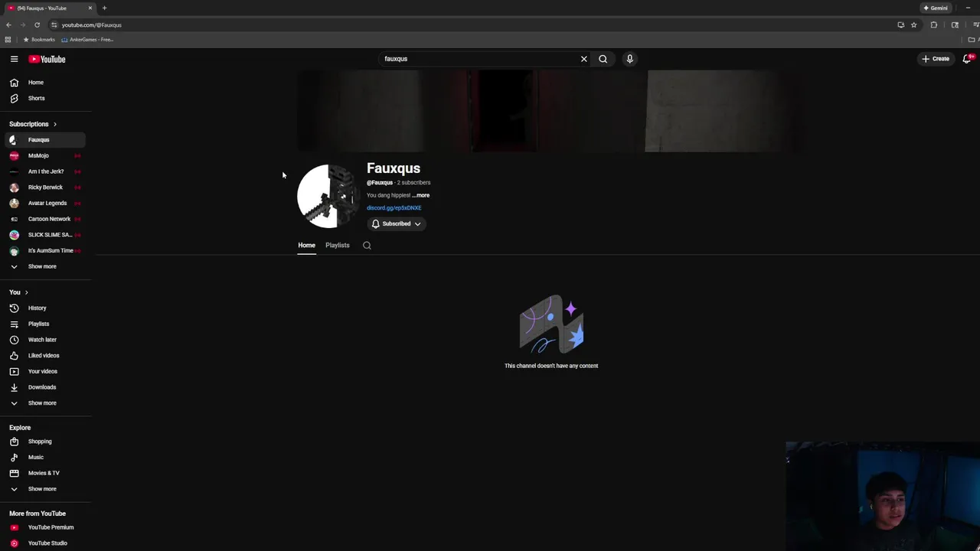Image resolution: width=980 pixels, height=551 pixels.
Task: Switch to the channel Playlists tab
Action: point(338,246)
